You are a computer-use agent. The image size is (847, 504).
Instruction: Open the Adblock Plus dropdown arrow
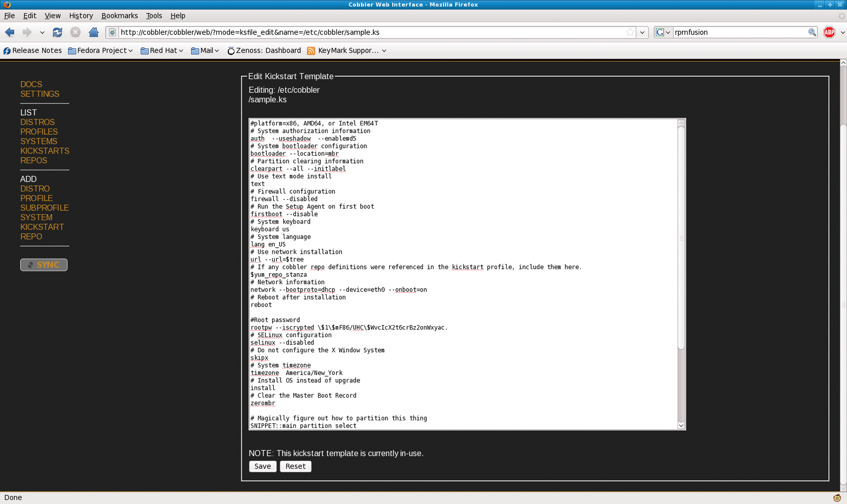coord(842,32)
